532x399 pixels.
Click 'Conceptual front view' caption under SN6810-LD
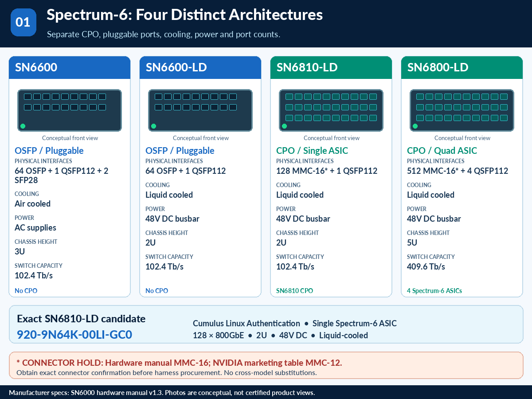pos(332,138)
